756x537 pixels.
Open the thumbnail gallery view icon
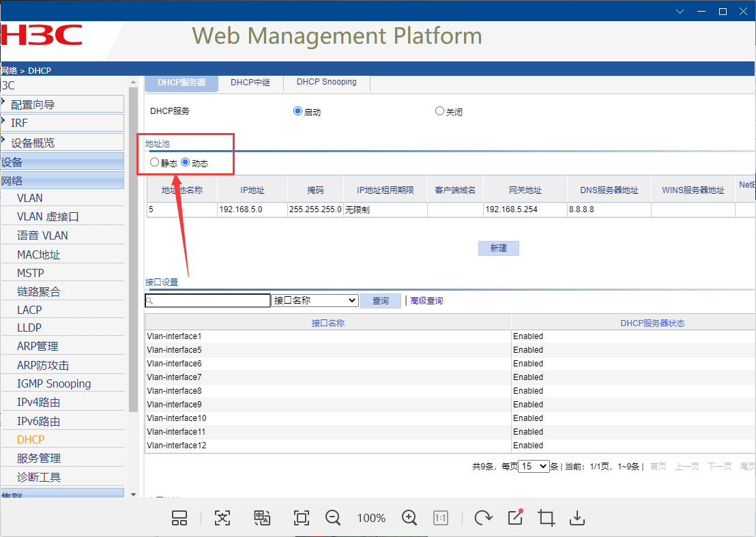(x=179, y=518)
